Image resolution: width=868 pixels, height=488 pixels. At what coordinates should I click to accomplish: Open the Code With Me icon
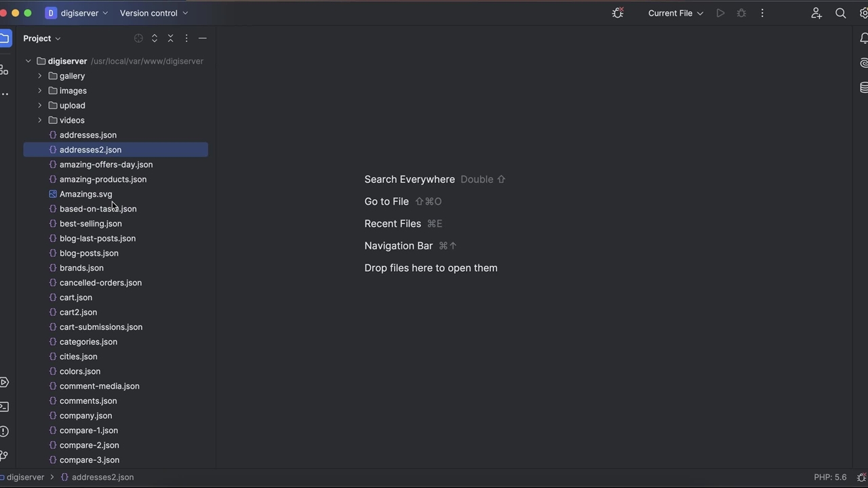pos(816,13)
